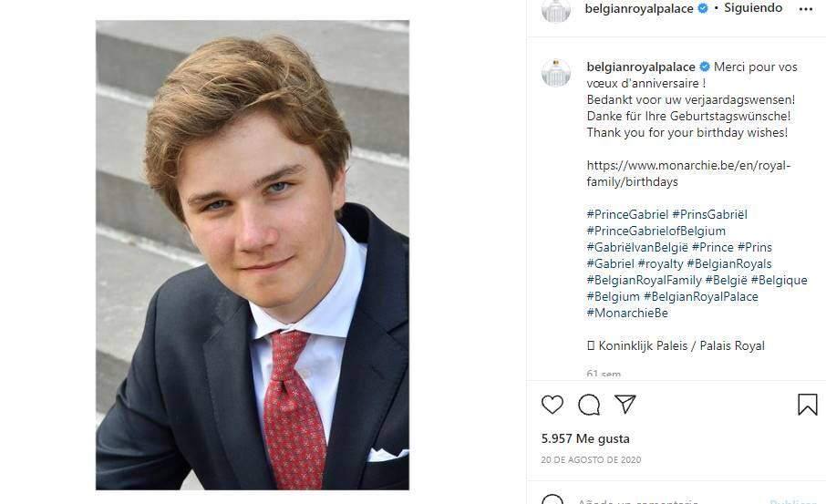The image size is (826, 504).
Task: Click the verified badge in the header
Action: 703,9
